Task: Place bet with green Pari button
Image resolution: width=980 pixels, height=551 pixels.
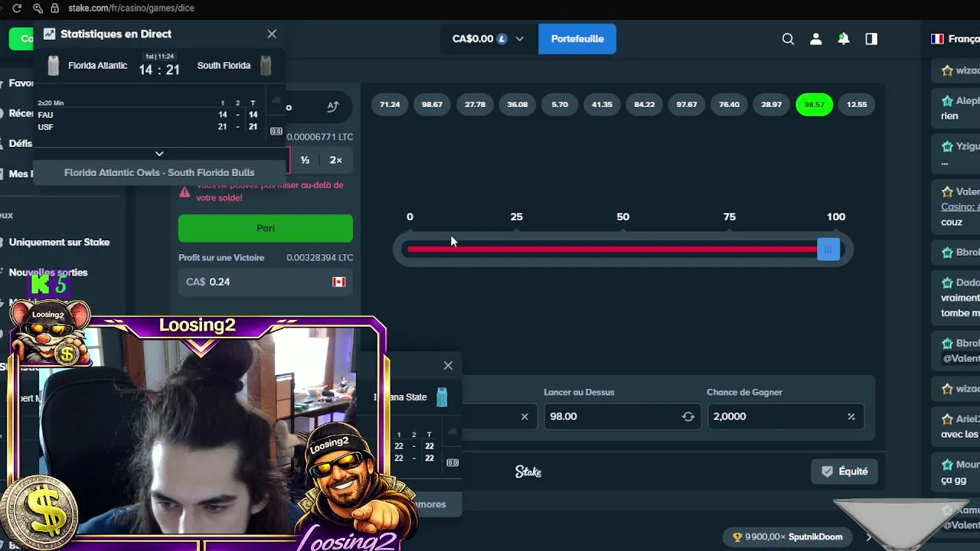Action: pyautogui.click(x=266, y=228)
